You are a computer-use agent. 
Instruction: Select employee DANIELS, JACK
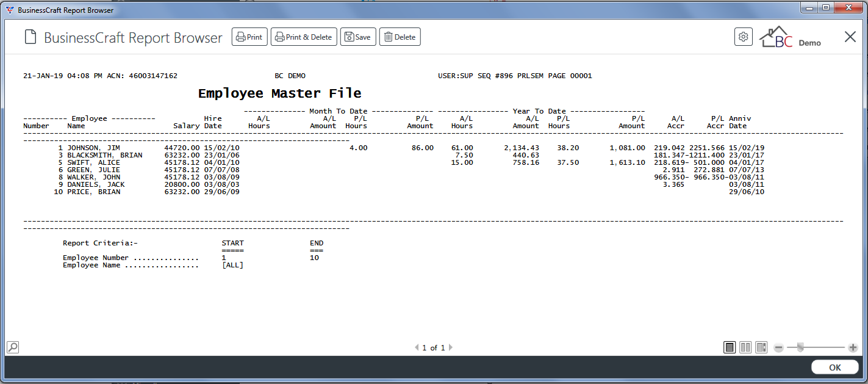pos(96,184)
